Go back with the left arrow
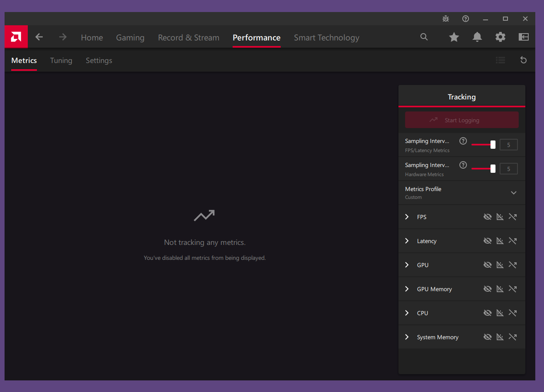The width and height of the screenshot is (544, 392). (x=39, y=37)
